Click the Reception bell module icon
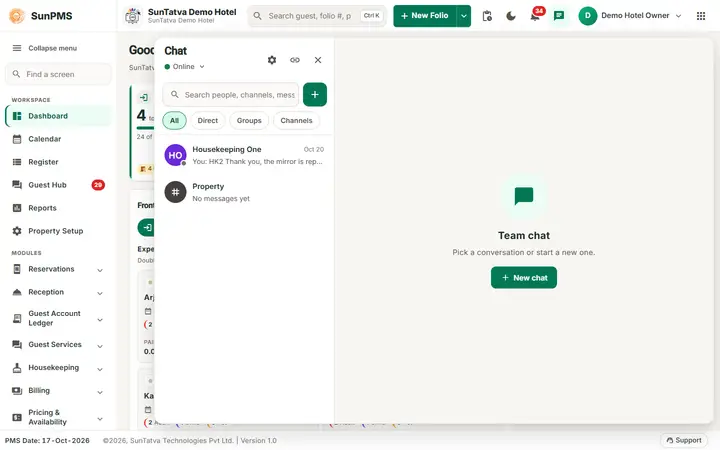 point(17,292)
